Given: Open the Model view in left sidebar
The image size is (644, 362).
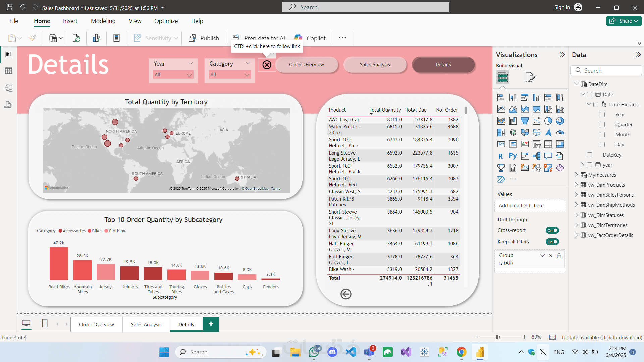Looking at the screenshot, I should [9, 88].
